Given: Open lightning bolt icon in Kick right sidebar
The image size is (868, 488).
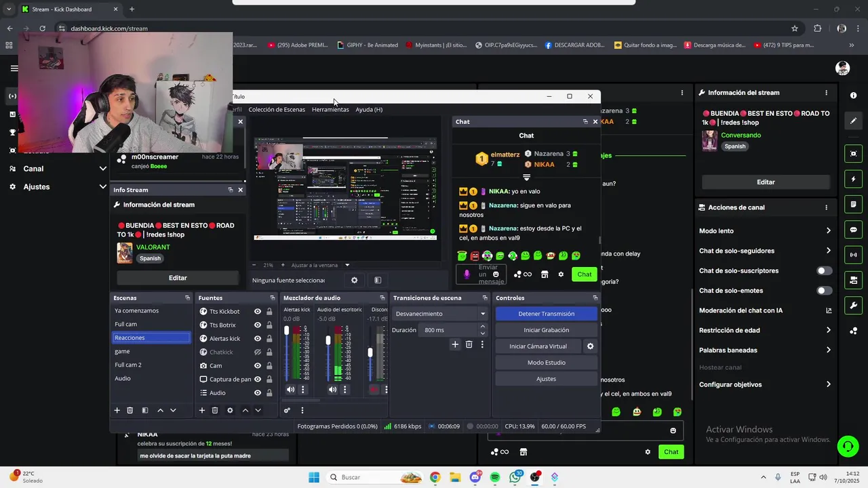Looking at the screenshot, I should (854, 180).
